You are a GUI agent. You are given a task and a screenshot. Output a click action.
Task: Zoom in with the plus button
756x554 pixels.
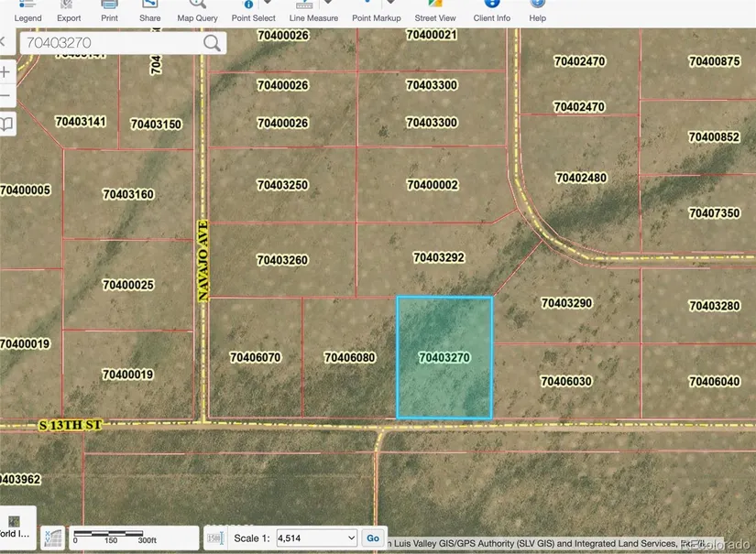pyautogui.click(x=6, y=71)
